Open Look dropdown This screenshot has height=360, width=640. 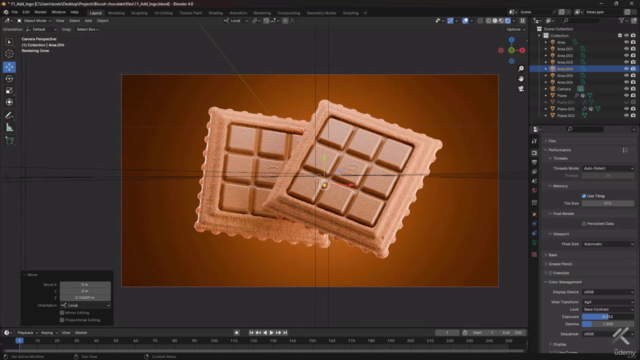608,309
